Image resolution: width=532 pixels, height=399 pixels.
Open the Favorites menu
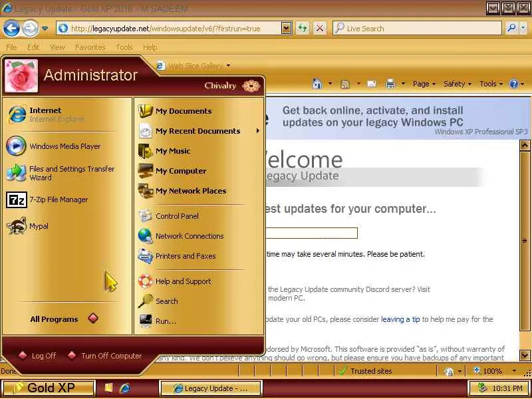pos(90,47)
